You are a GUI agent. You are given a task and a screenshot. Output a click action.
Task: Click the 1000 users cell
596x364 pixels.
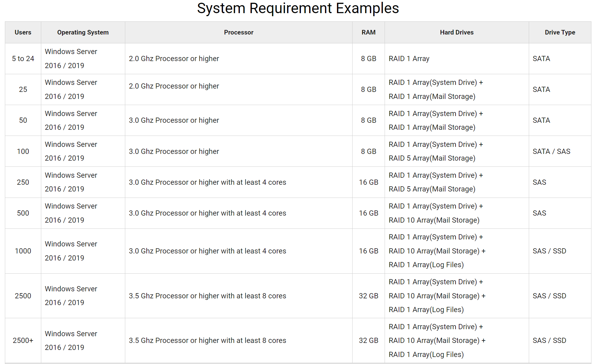point(23,251)
